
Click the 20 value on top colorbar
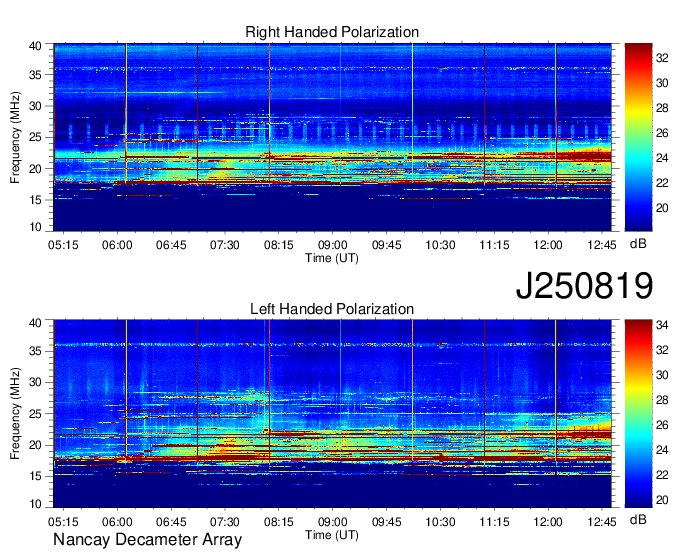[662, 208]
